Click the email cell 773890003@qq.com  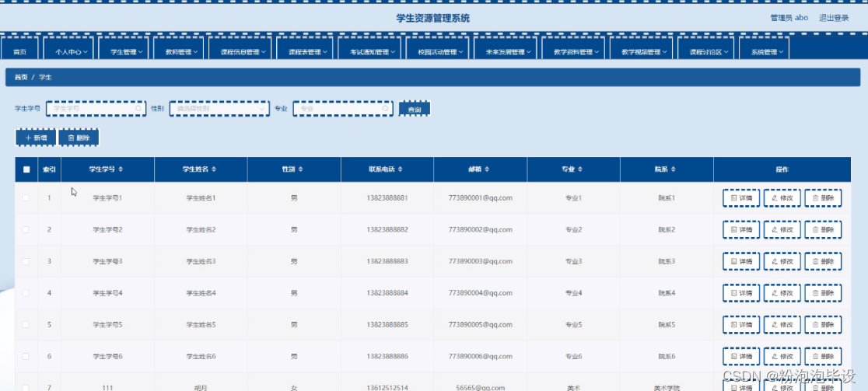[x=480, y=261]
